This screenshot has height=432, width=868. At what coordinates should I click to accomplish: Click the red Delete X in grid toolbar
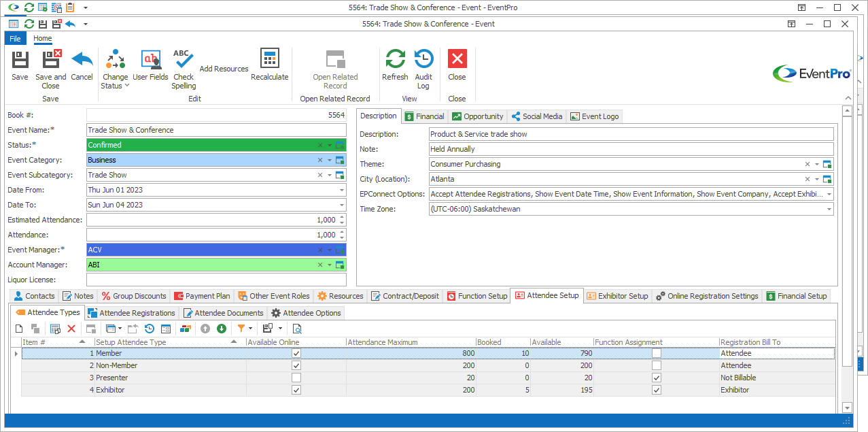[x=71, y=329]
